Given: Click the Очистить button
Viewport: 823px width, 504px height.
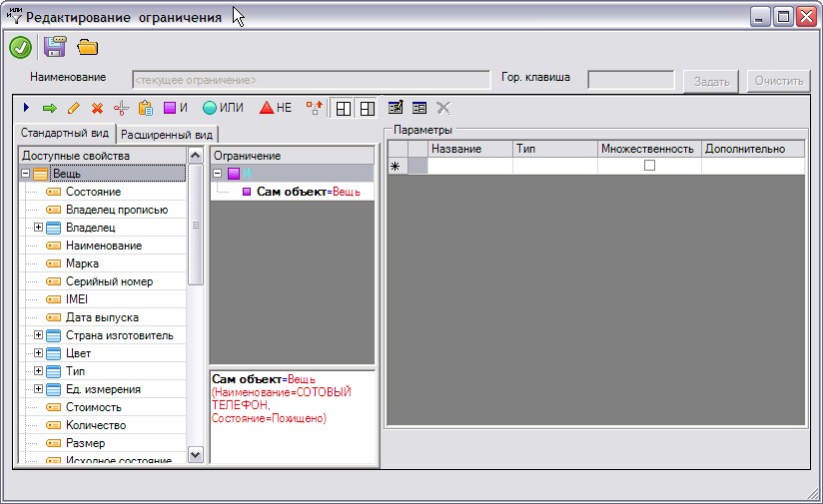Looking at the screenshot, I should pyautogui.click(x=779, y=81).
